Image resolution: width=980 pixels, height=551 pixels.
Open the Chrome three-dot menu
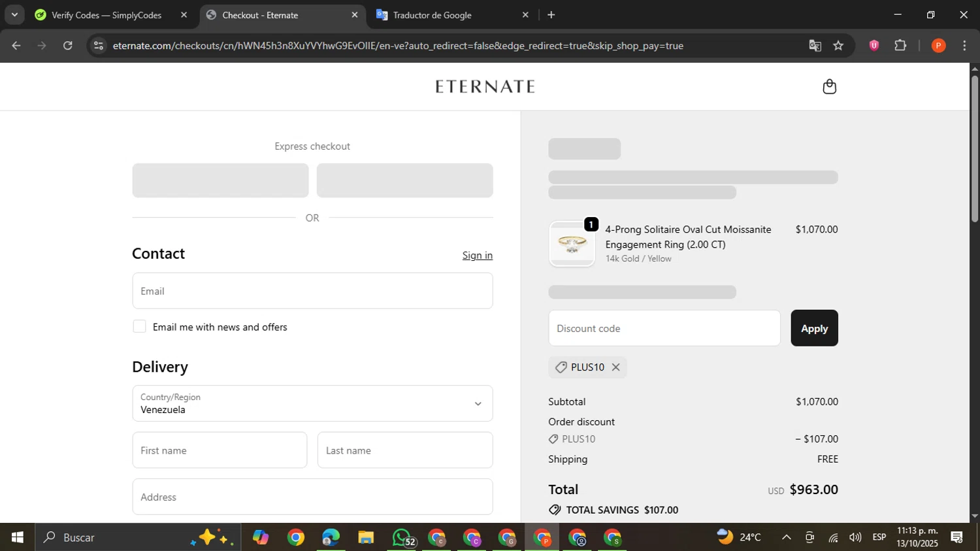tap(964, 46)
